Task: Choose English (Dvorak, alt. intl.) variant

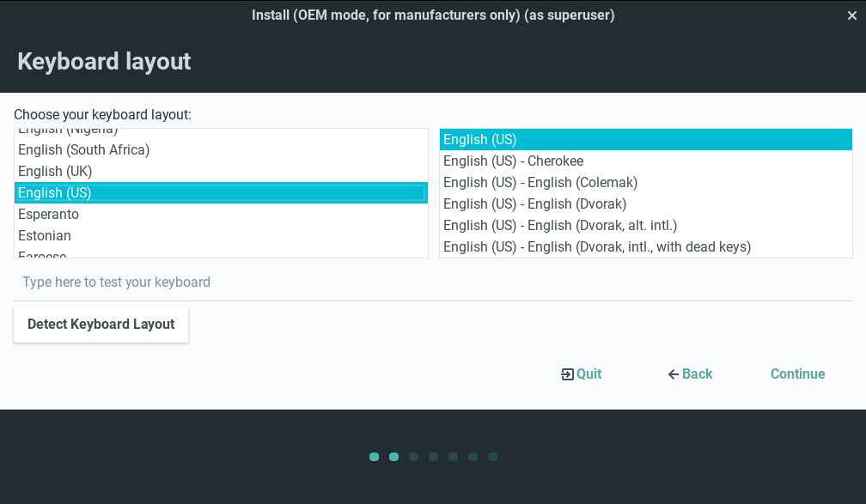Action: point(560,226)
